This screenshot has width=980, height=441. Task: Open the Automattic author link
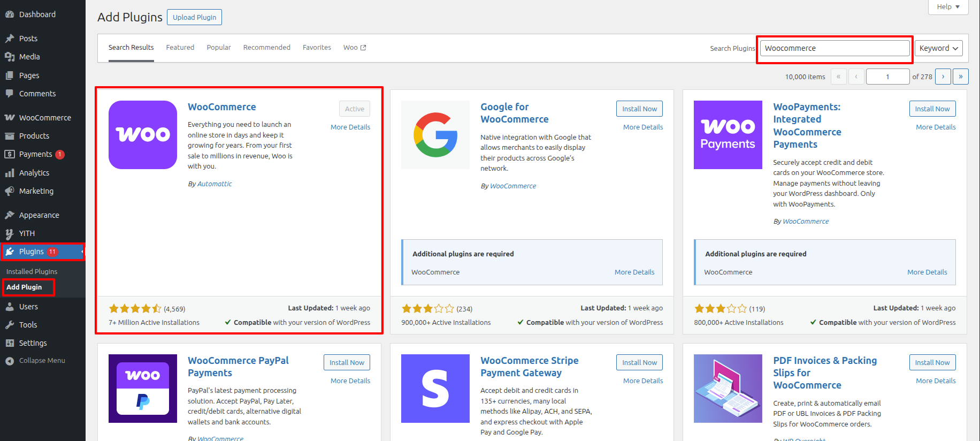click(x=215, y=184)
